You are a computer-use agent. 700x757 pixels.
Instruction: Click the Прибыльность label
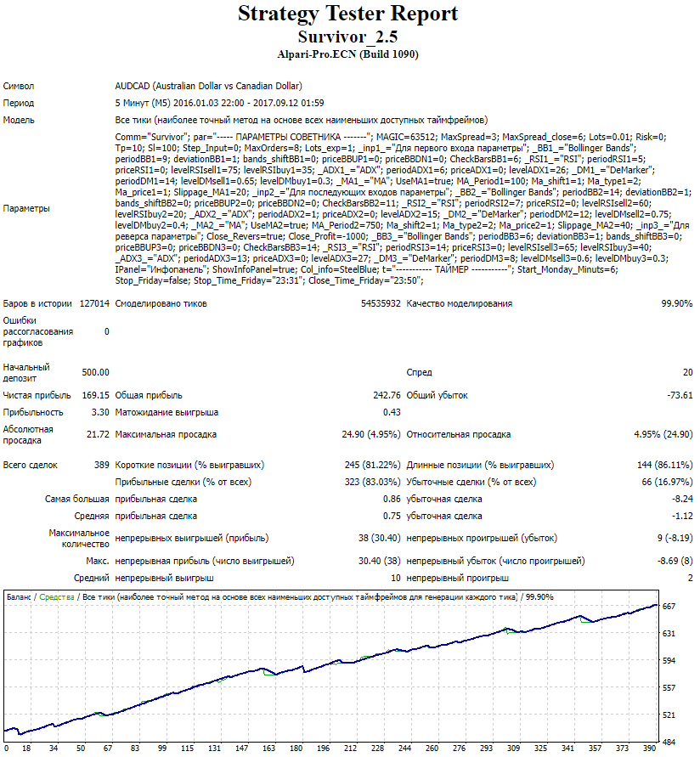click(x=33, y=412)
